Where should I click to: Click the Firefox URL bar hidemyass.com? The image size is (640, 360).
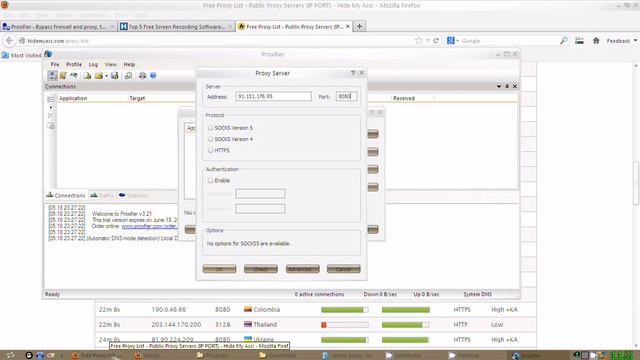pos(216,40)
